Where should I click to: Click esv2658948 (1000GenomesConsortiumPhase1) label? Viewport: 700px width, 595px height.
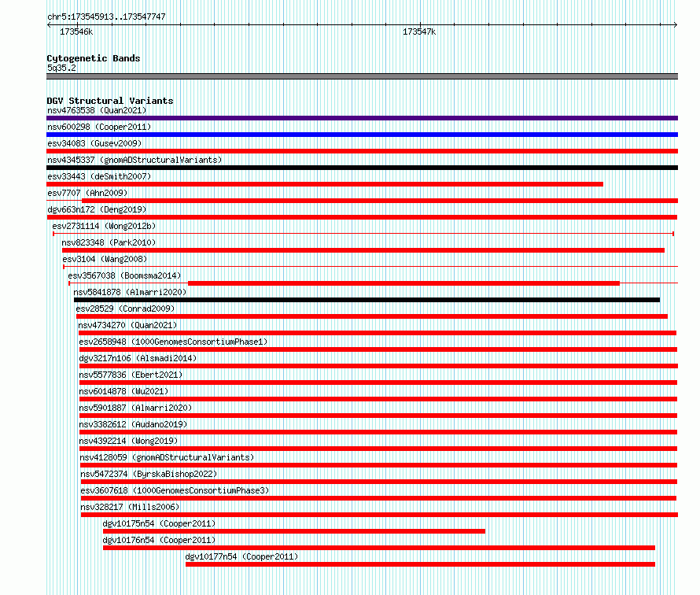click(x=173, y=342)
